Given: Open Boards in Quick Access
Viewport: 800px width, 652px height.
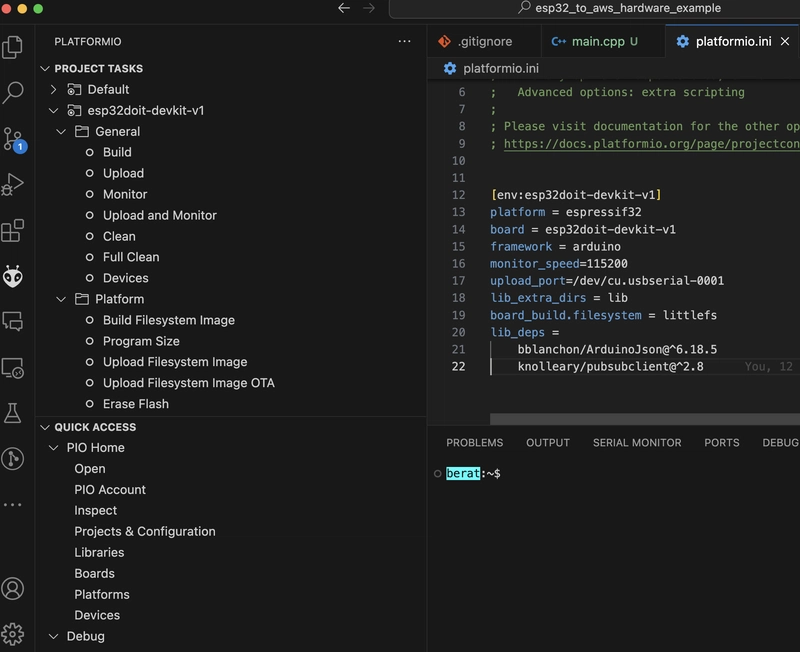Looking at the screenshot, I should [94, 573].
